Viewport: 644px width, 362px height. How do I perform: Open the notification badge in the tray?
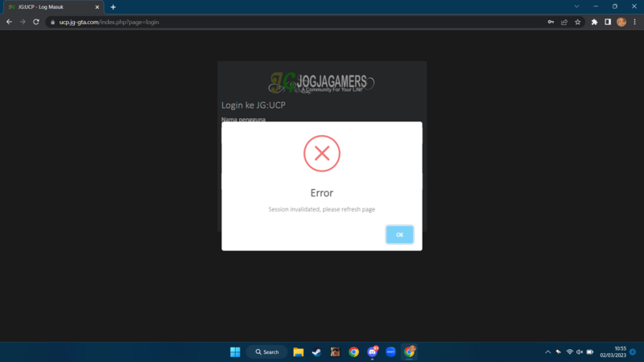coord(633,352)
